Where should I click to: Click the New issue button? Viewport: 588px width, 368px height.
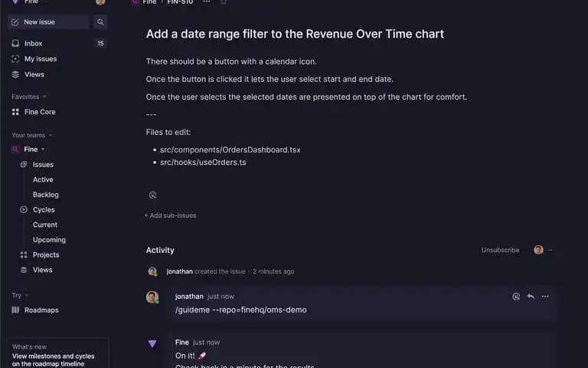click(x=48, y=21)
